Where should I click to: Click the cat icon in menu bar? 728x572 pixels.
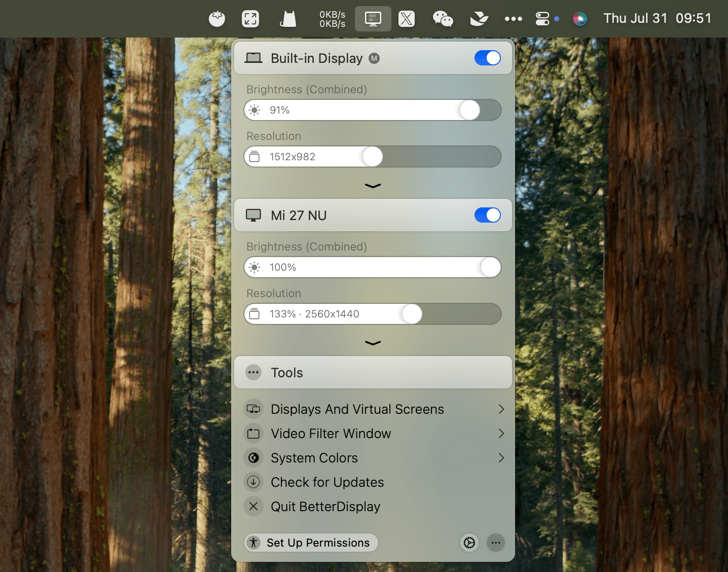(288, 19)
